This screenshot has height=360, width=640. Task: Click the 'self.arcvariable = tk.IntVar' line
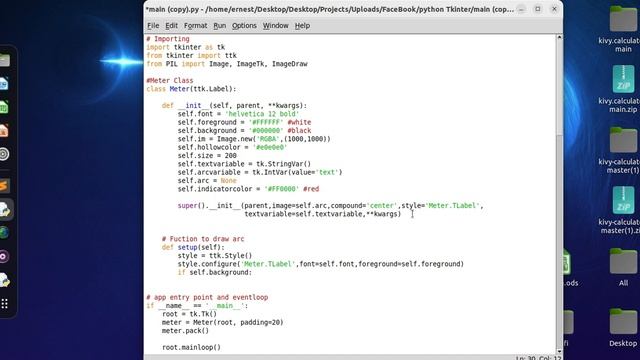tap(260, 172)
